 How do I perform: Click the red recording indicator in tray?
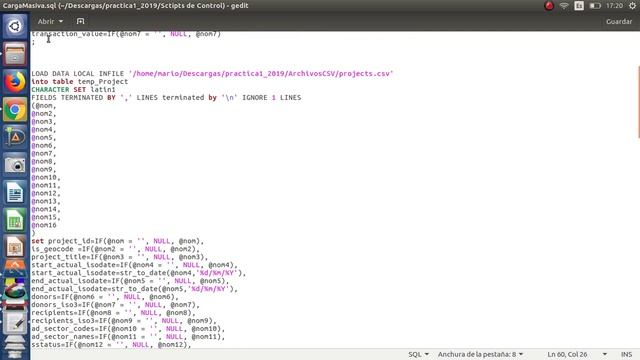549,6
